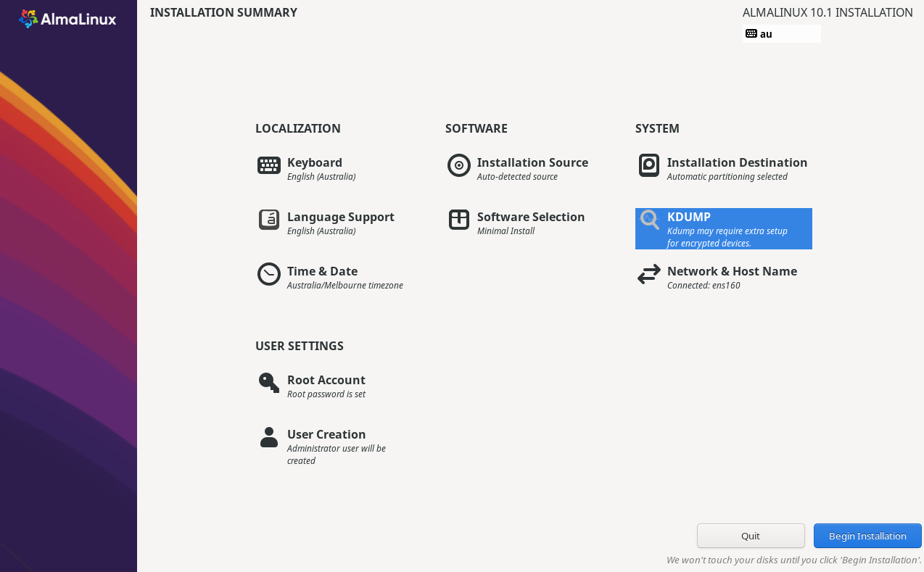Select the 'Minimal Install' subtitle text
This screenshot has height=572, width=924.
[x=506, y=231]
